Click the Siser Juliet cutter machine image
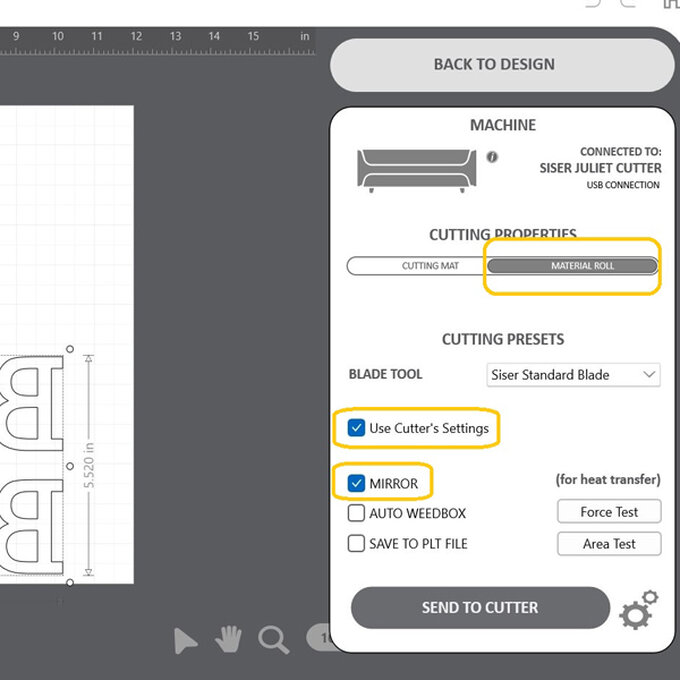680x680 pixels. click(x=417, y=170)
